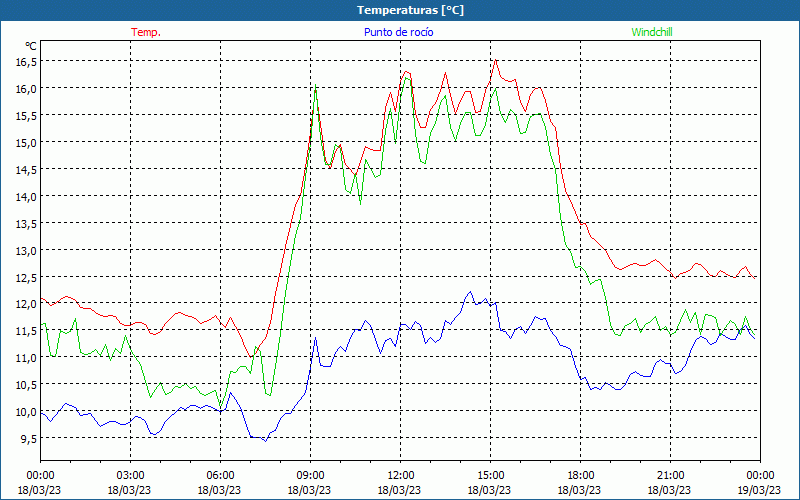Click the 16,0 y-axis value
Image resolution: width=800 pixels, height=500 pixels.
[x=26, y=88]
